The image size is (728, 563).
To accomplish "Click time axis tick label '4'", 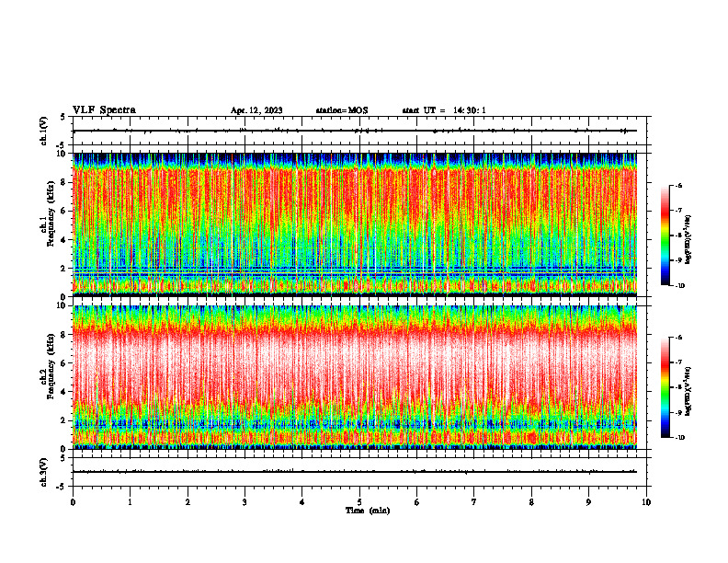I will pos(302,502).
